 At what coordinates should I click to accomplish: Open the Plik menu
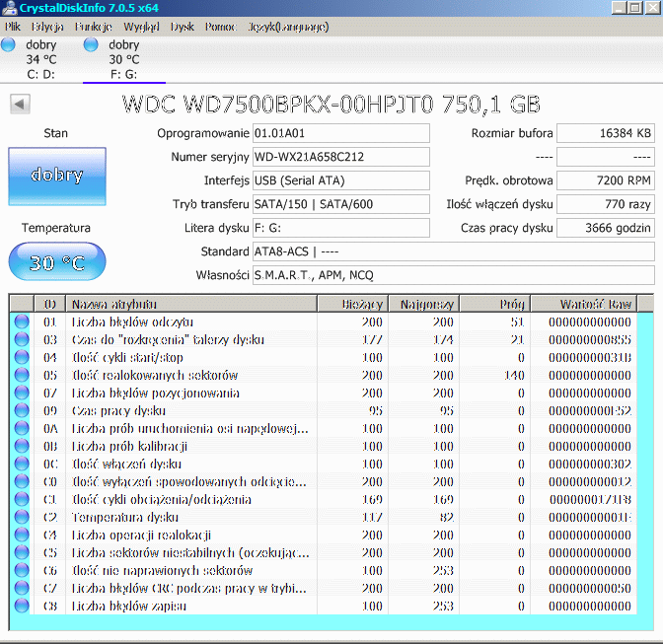13,27
